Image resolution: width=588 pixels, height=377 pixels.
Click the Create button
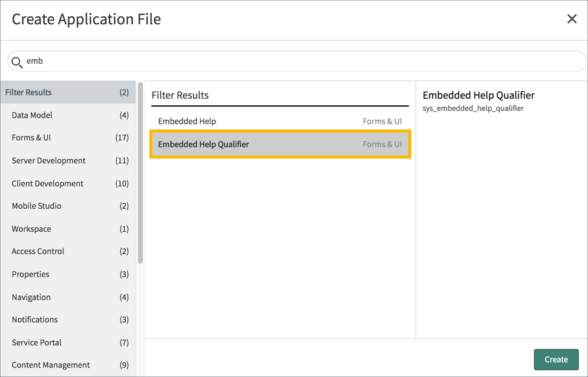point(556,359)
